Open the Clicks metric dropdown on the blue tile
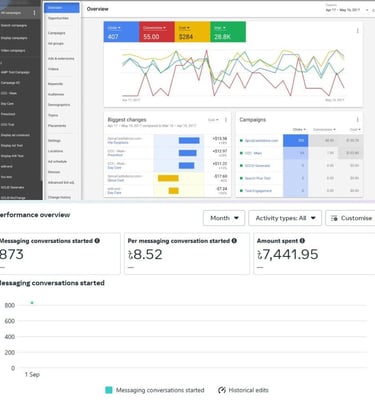This screenshot has width=375, height=400. coord(114,28)
